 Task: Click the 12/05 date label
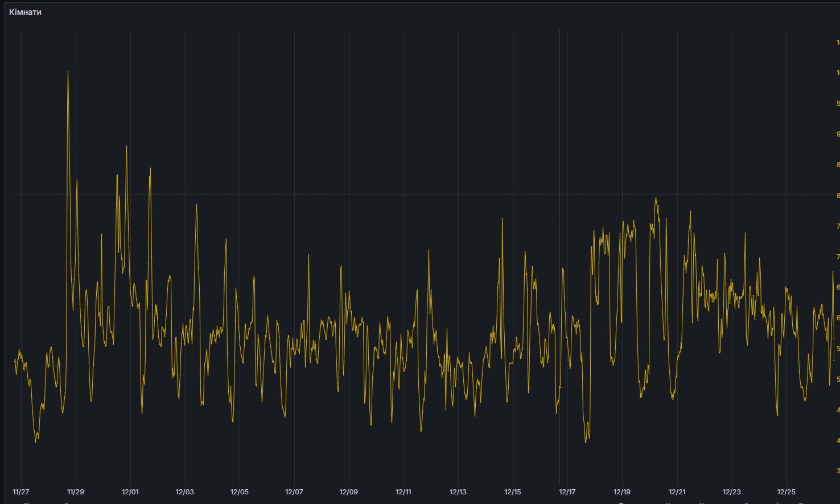pyautogui.click(x=240, y=492)
